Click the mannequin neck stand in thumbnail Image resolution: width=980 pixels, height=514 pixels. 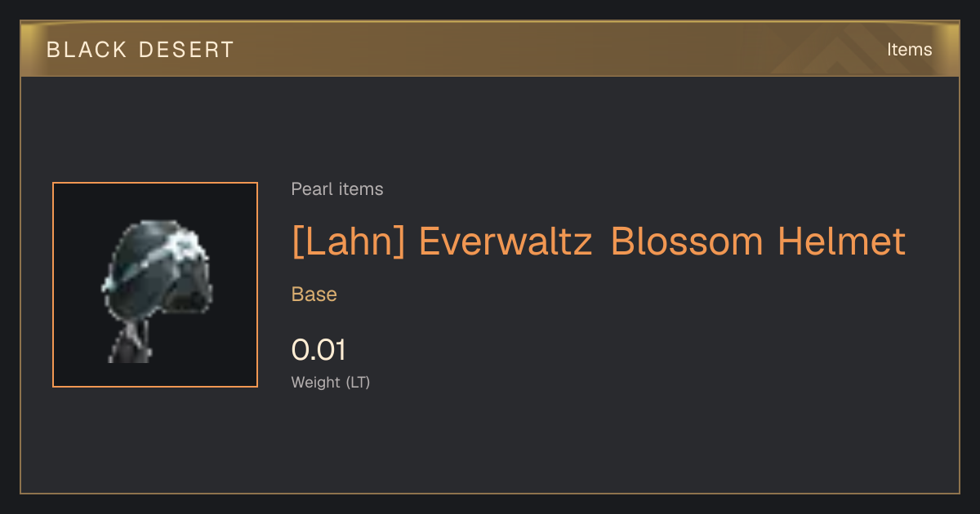click(x=131, y=341)
